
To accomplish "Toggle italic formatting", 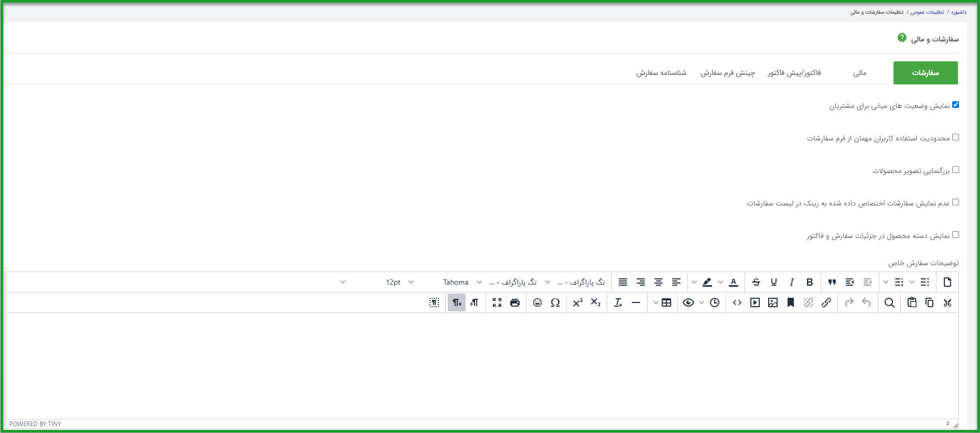I will click(x=792, y=282).
